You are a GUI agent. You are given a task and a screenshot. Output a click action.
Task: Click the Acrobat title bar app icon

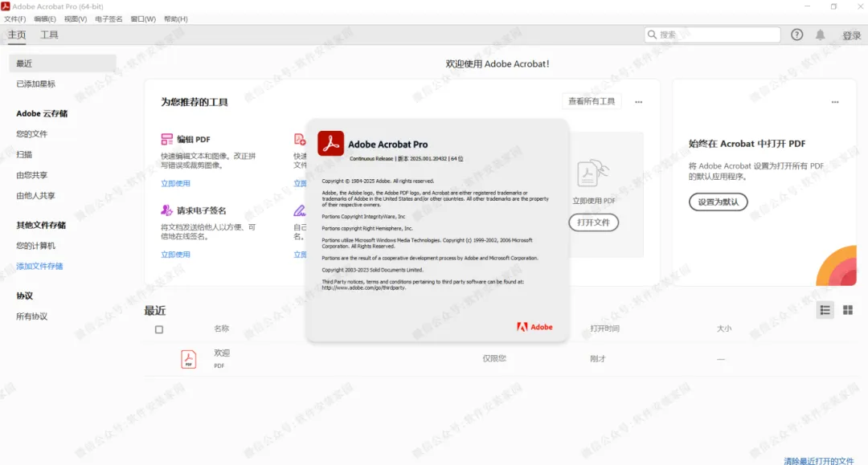click(x=6, y=6)
